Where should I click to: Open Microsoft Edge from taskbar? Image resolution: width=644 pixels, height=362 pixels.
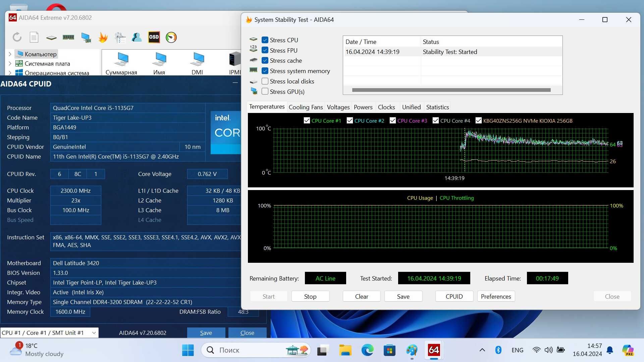(367, 350)
